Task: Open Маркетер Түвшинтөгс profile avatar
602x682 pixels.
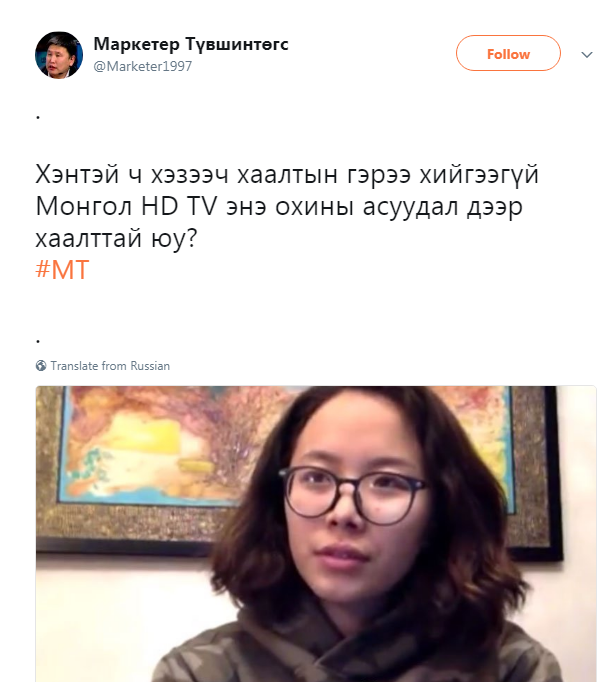Action: click(59, 55)
